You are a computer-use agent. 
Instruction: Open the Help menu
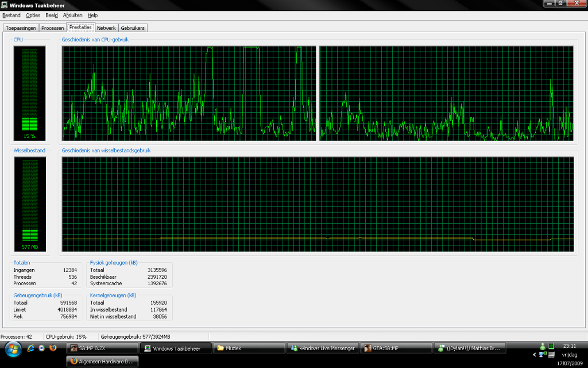point(92,16)
